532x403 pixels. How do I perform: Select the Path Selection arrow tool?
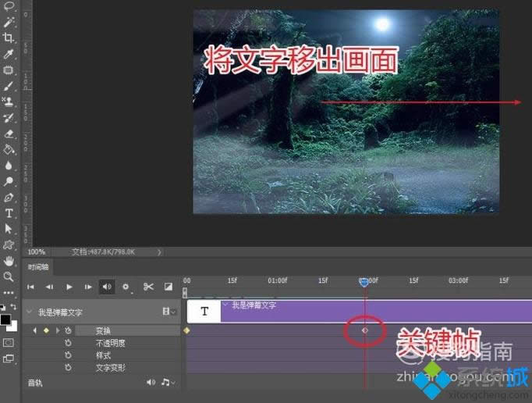click(9, 229)
